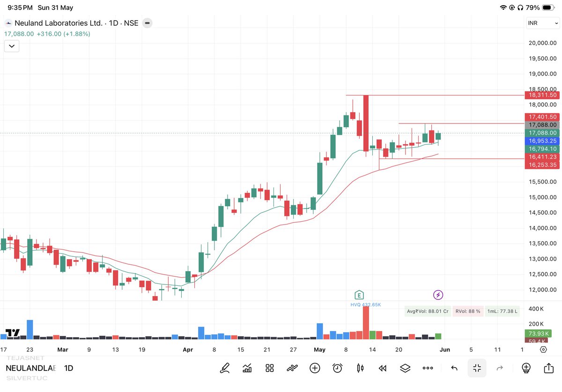
Task: Tap the RVol 88 % box
Action: [x=468, y=311]
